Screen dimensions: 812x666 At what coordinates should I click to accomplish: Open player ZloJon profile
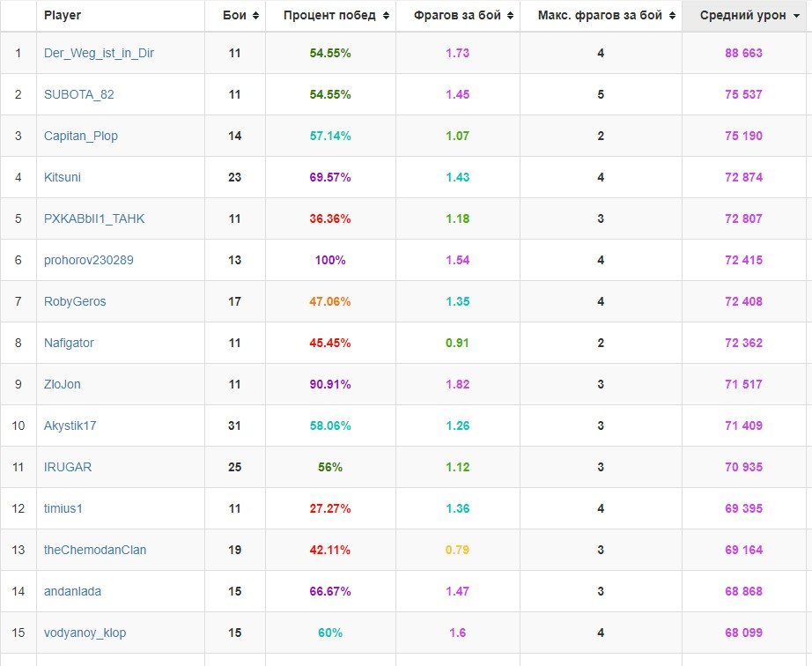tap(63, 385)
